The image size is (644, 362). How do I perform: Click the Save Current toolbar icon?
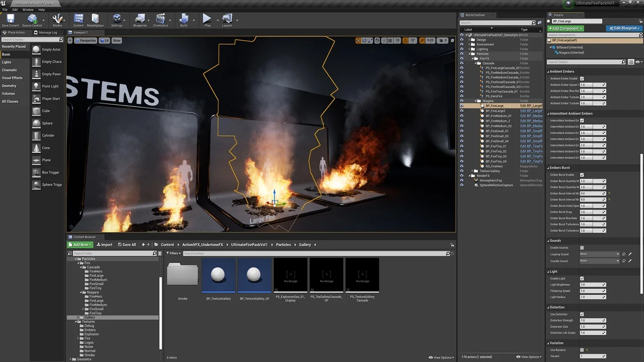10,20
